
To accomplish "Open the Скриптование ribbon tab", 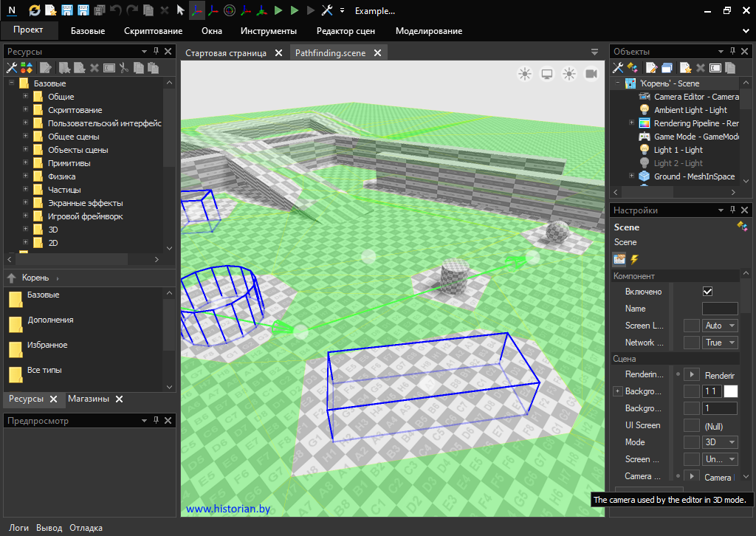I will 153,31.
